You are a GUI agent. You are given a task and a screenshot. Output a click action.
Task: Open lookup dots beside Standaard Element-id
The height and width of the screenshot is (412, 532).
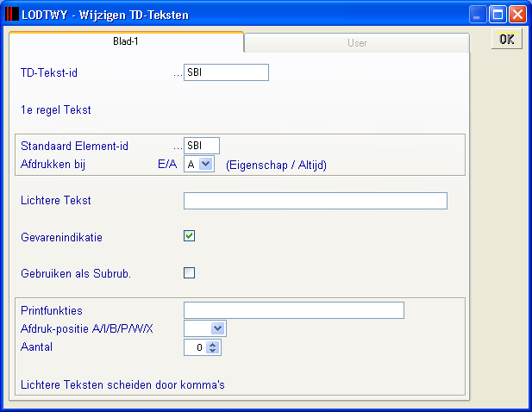tap(178, 147)
